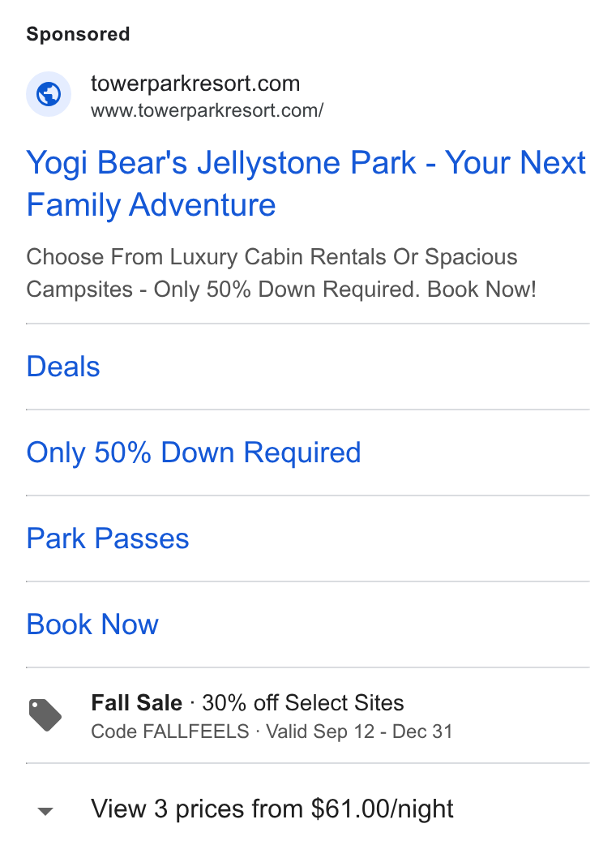Viewport: 616px width, 858px height.
Task: Click the towerparkresort.com site name
Action: [x=195, y=84]
